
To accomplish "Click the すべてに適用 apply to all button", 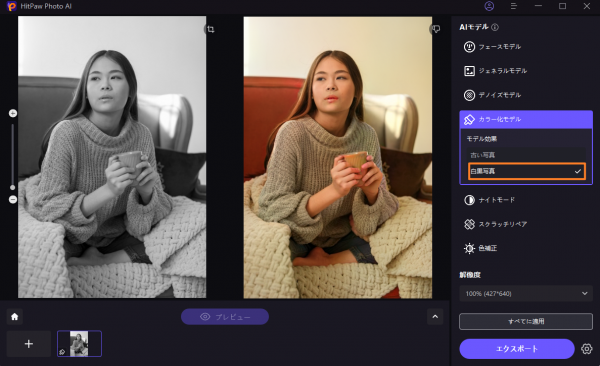I will [x=526, y=321].
